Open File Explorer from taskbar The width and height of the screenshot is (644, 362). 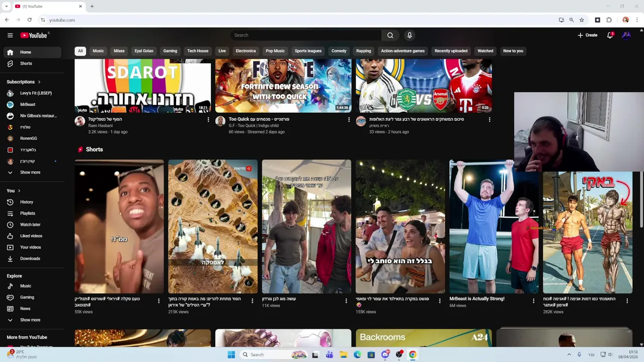click(343, 354)
